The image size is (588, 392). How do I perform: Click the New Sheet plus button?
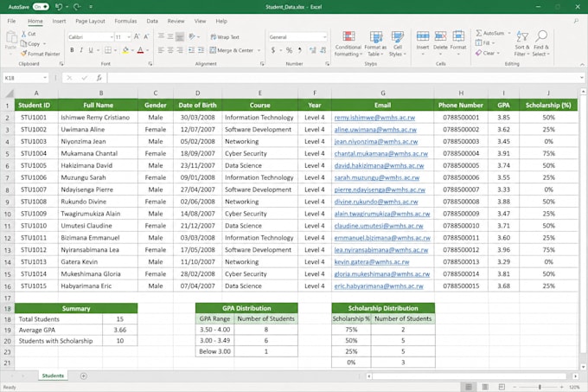(84, 376)
